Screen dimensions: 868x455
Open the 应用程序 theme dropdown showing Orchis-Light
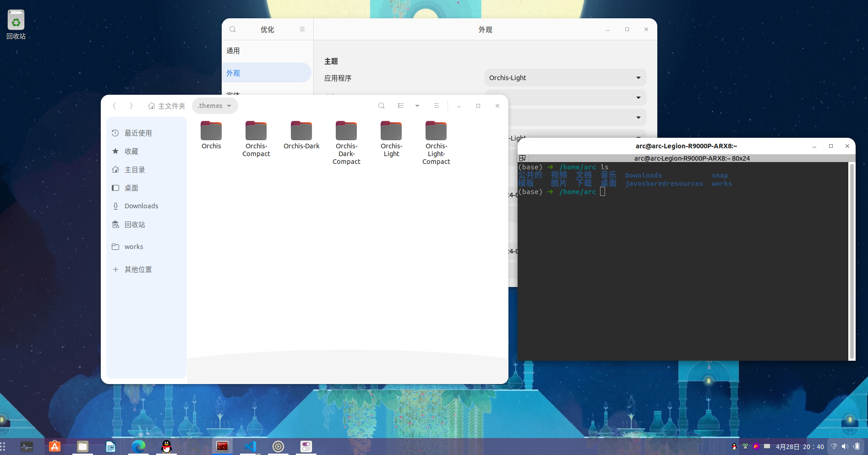[565, 78]
